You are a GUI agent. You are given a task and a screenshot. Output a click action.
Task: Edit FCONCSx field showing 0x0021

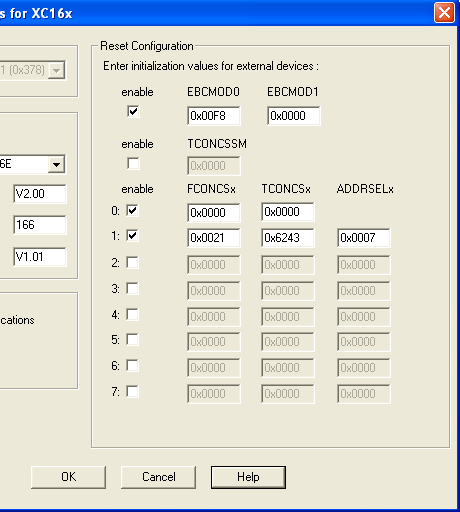click(x=214, y=238)
